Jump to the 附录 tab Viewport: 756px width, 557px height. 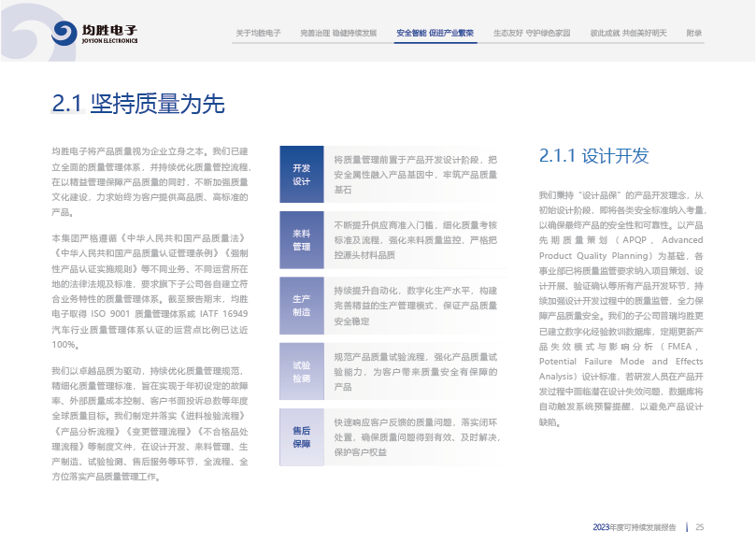693,33
